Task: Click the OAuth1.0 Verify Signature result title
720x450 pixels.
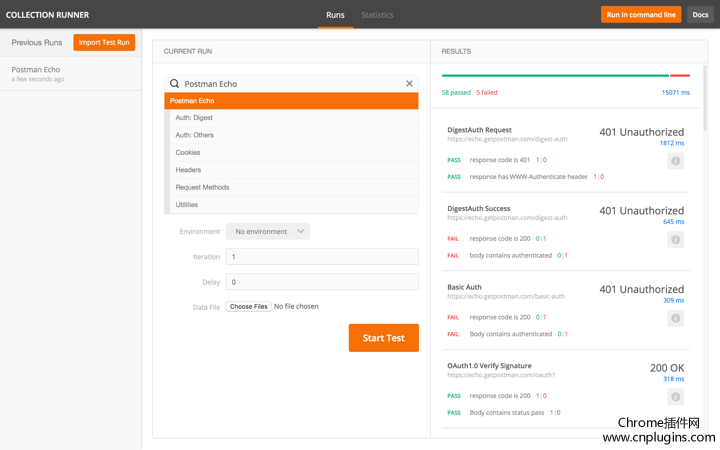Action: [489, 366]
